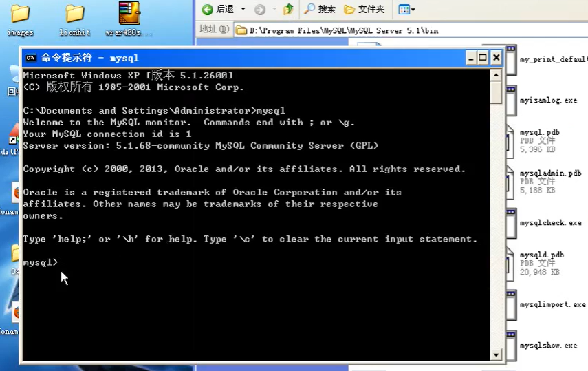Select my_print_defaults file in Explorer
The image size is (588, 371).
point(553,59)
